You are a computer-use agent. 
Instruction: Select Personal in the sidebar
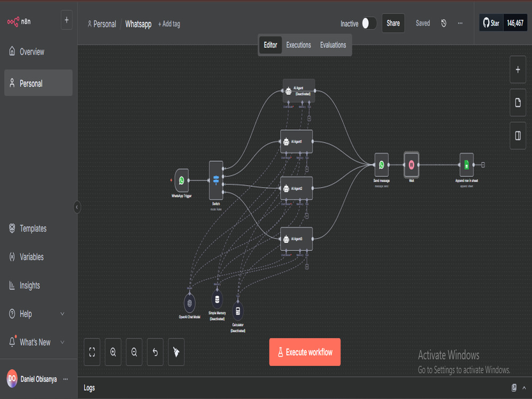[38, 83]
